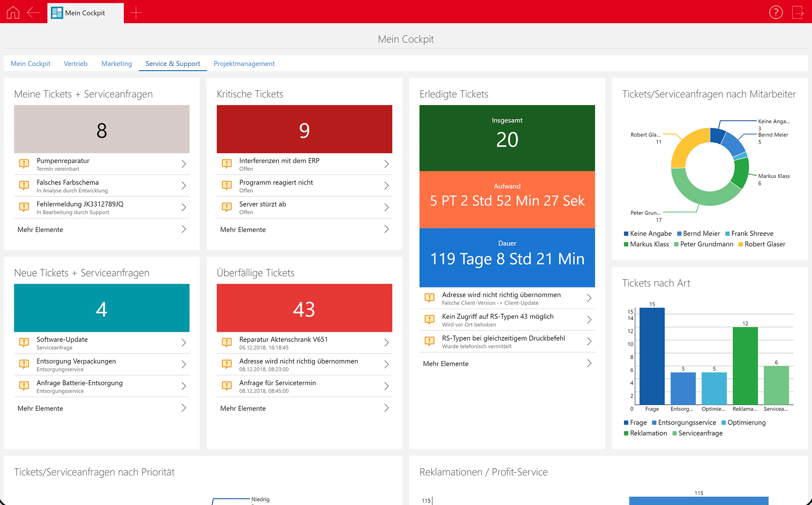The height and width of the screenshot is (505, 812).
Task: Click ticket icon of Falsche Client-Version entry
Action: click(x=430, y=297)
